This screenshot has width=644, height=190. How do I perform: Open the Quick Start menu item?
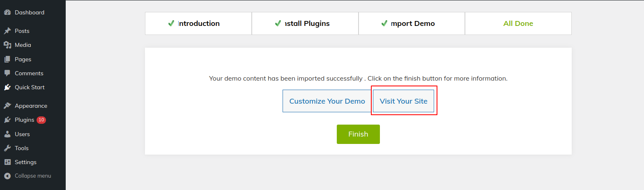click(30, 87)
